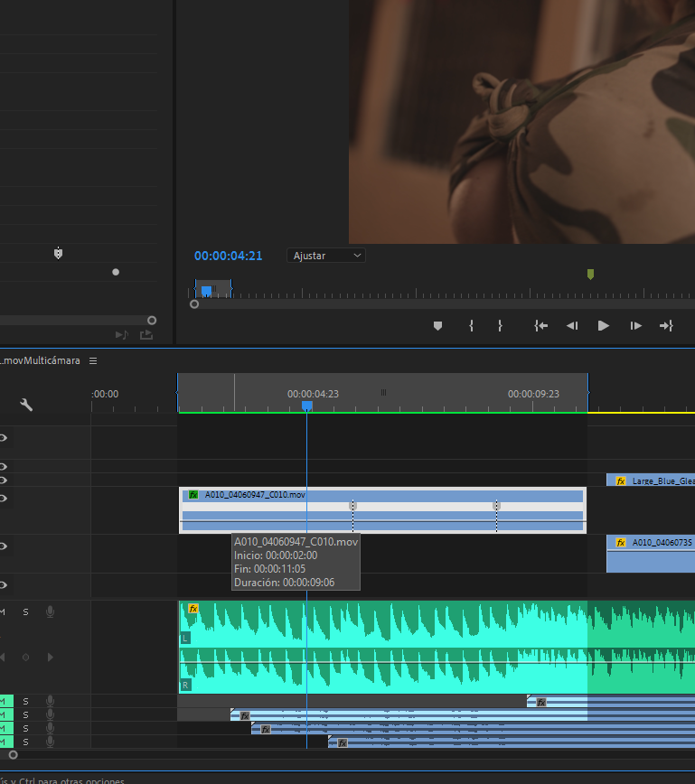Click fx badge on the audio clip starting near 00:00:09:23
The height and width of the screenshot is (784, 695).
(540, 703)
